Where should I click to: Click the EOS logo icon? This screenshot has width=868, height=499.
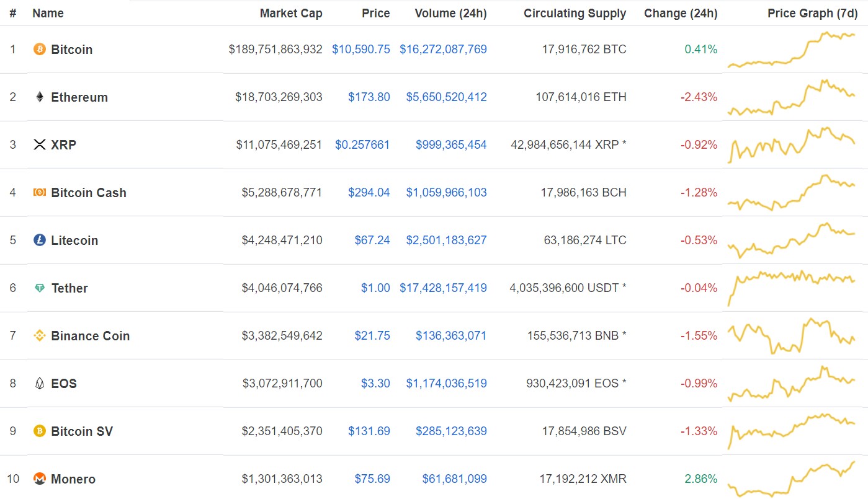coord(40,383)
